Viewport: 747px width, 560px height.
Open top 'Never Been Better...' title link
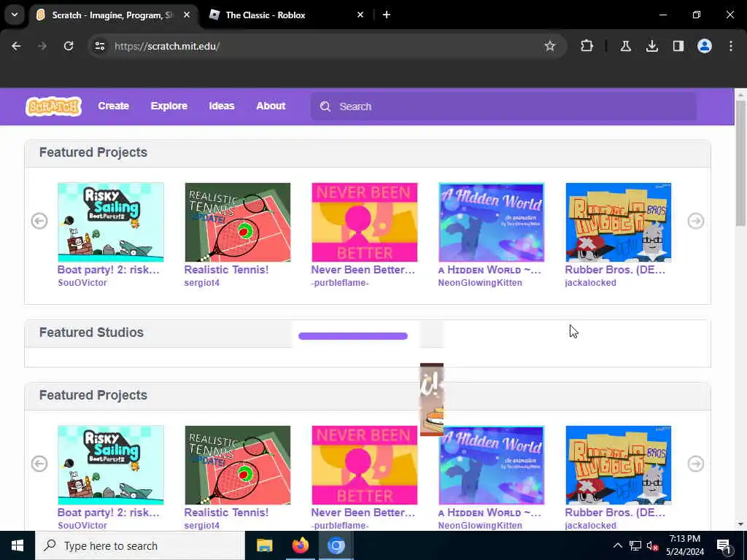coord(363,270)
